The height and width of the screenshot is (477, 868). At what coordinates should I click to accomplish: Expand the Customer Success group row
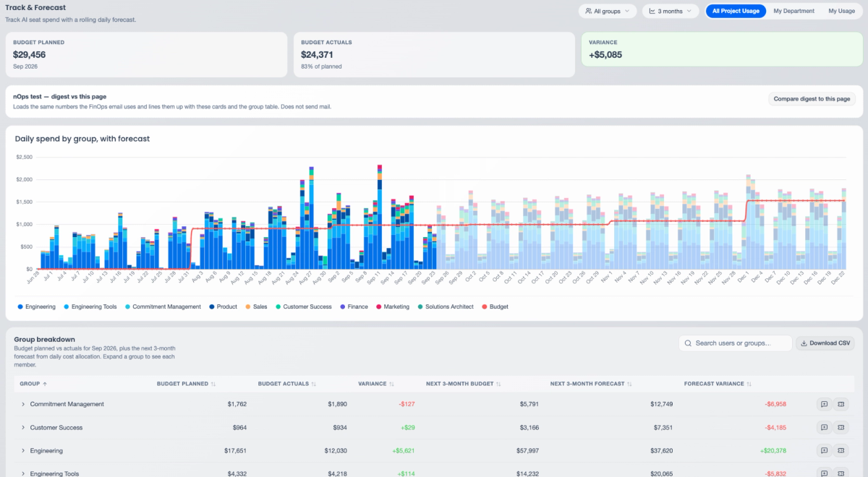tap(23, 427)
